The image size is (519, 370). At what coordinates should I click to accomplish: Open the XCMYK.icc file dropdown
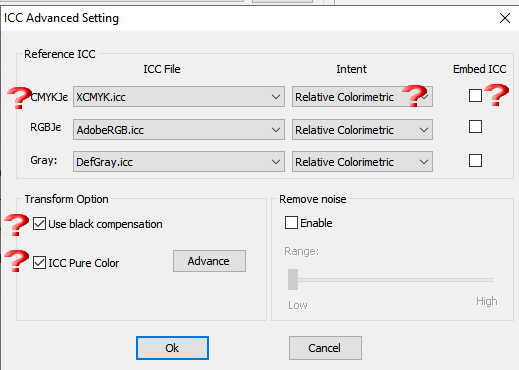point(179,97)
